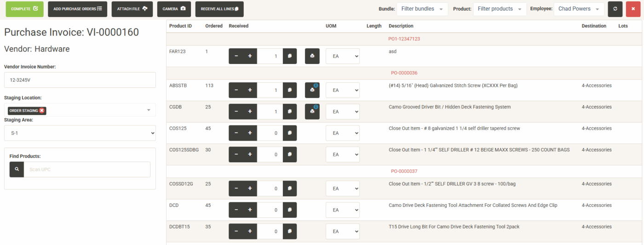
Task: Open the Filter products dropdown
Action: point(500,9)
